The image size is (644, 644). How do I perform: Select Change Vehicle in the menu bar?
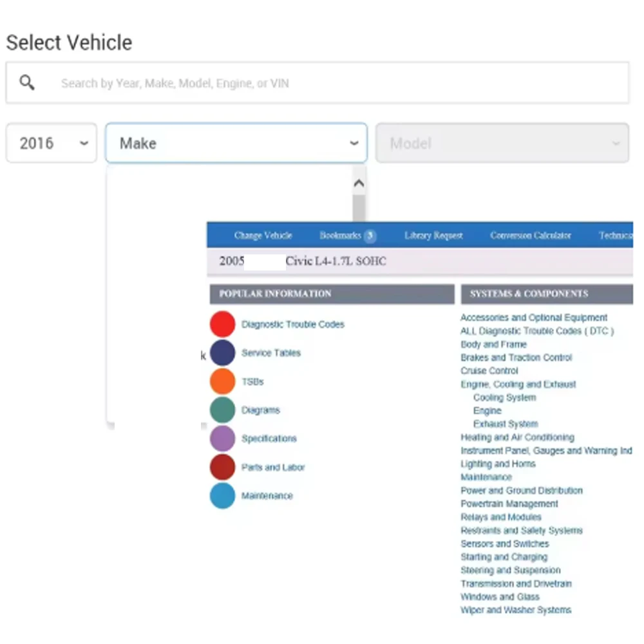coord(263,235)
